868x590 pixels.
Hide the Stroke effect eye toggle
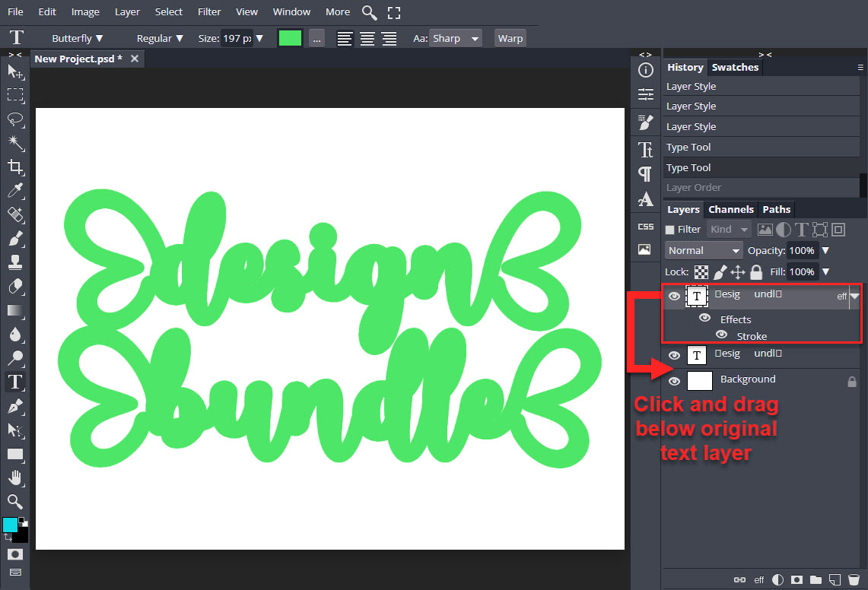720,335
